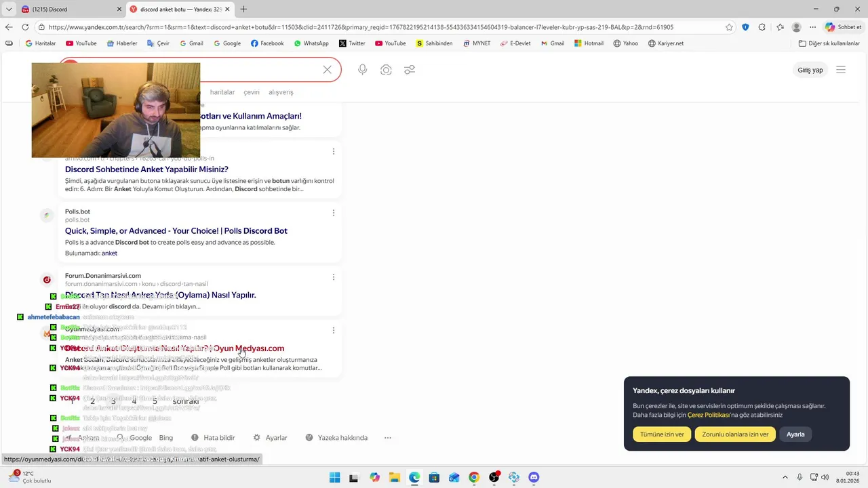
Task: Open the favorites list icon
Action: 780,27
